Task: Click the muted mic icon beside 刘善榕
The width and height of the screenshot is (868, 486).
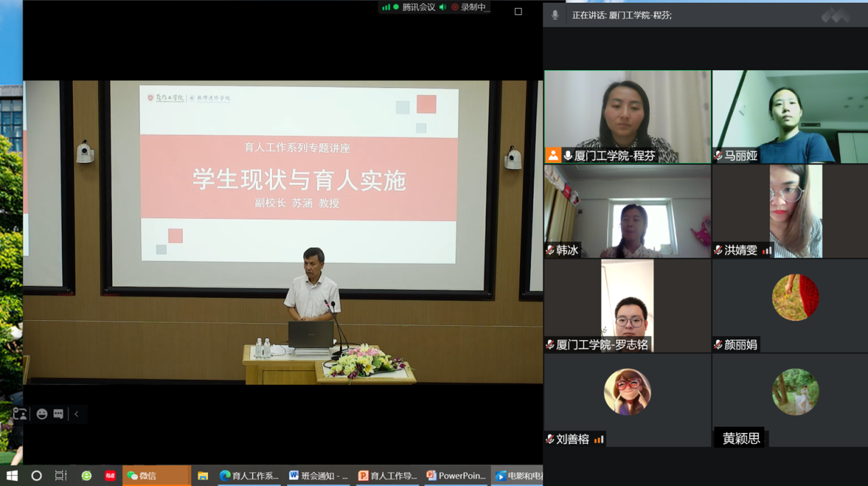Action: [550, 439]
